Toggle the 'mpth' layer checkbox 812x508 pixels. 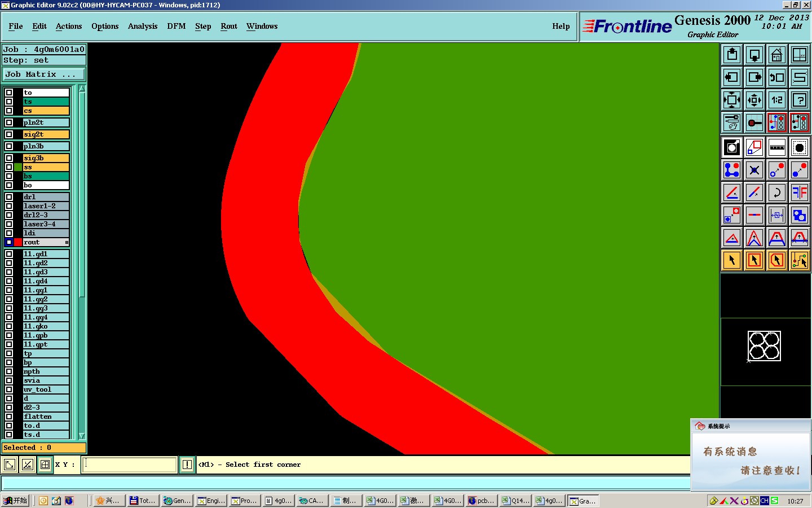click(x=9, y=371)
